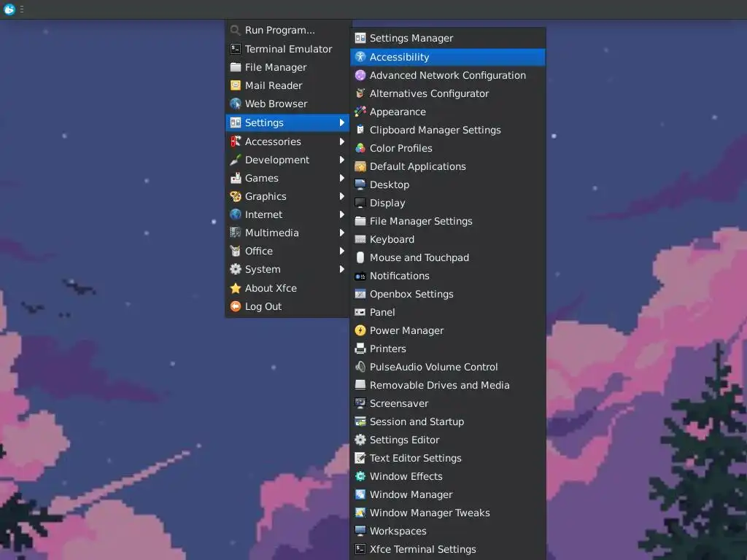Click the Printers icon
The width and height of the screenshot is (747, 560).
tap(360, 349)
